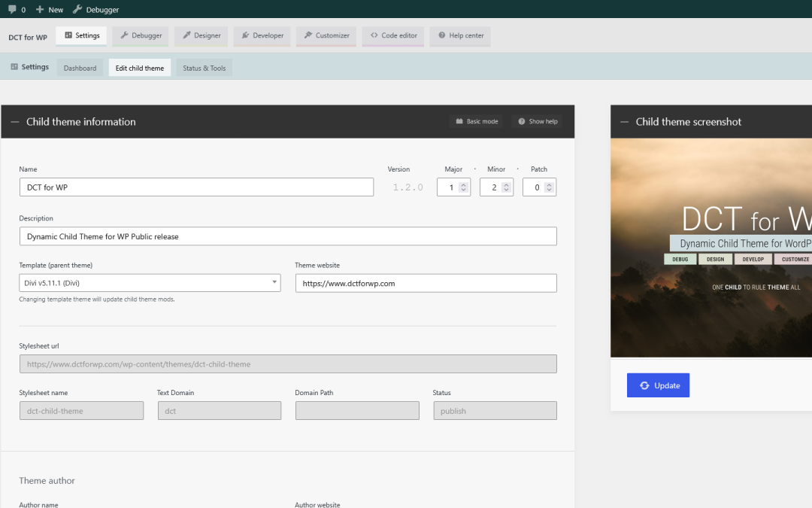Decrease the Patch version number
Screen dimensions: 812x508
coord(549,190)
